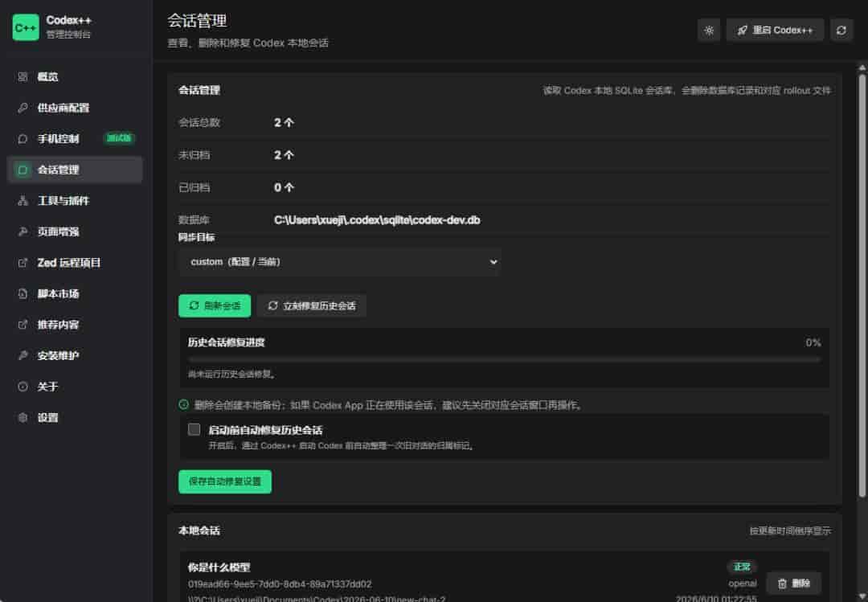Image resolution: width=868 pixels, height=602 pixels.
Task: Click the 0% progress value
Action: click(x=813, y=343)
